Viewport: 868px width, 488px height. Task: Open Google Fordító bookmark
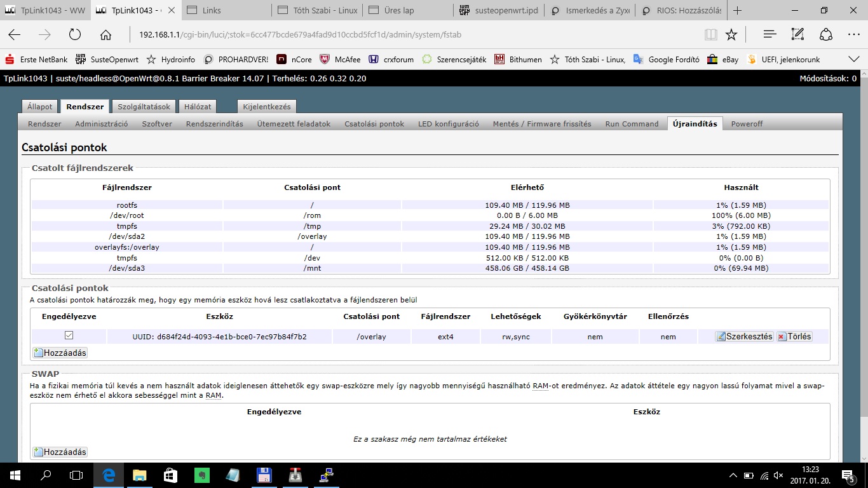[666, 60]
